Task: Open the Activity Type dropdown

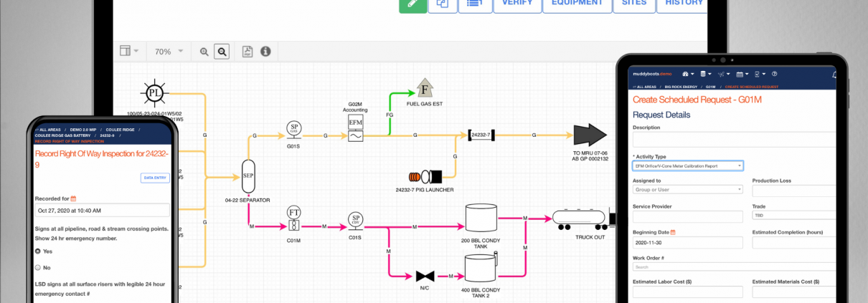Action: (x=687, y=165)
